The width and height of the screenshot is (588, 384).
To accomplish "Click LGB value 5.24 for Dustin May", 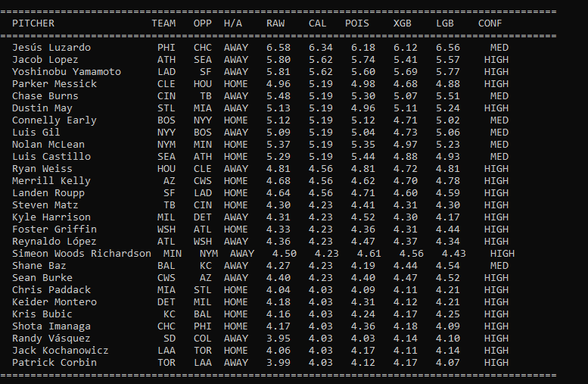I will 448,108.
